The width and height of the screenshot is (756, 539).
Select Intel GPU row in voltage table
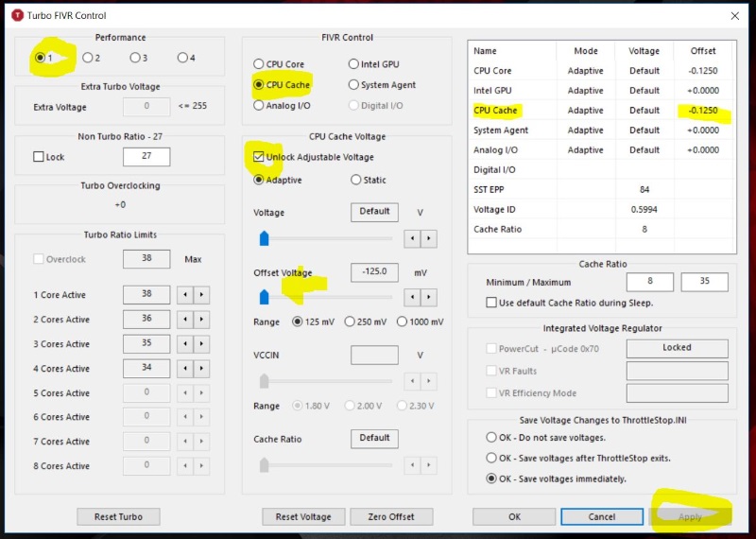[601, 91]
